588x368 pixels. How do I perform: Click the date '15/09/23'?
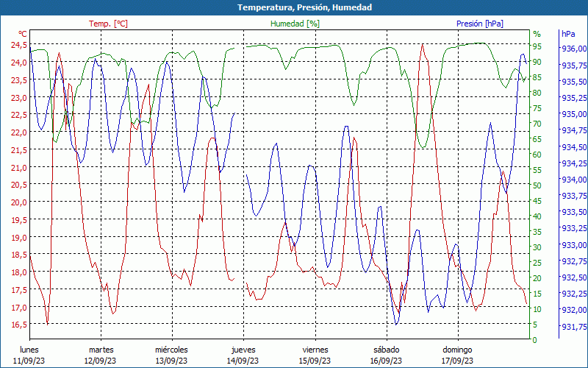[x=315, y=361]
